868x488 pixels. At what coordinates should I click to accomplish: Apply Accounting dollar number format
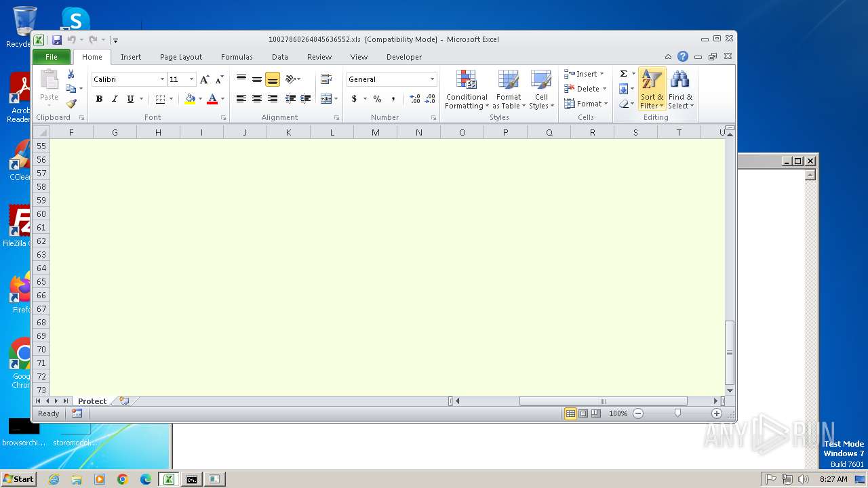354,99
